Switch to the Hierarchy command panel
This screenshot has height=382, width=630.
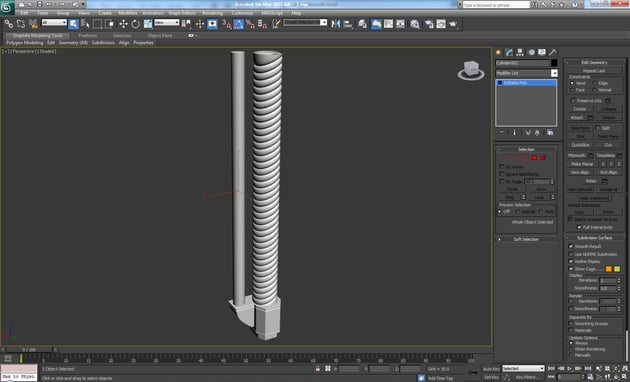pyautogui.click(x=520, y=52)
